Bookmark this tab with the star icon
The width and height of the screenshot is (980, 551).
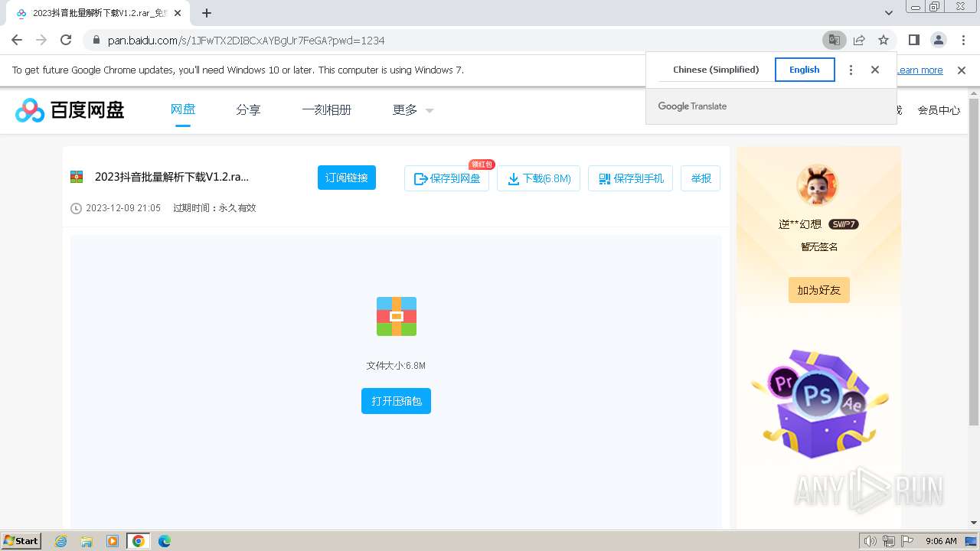coord(884,40)
